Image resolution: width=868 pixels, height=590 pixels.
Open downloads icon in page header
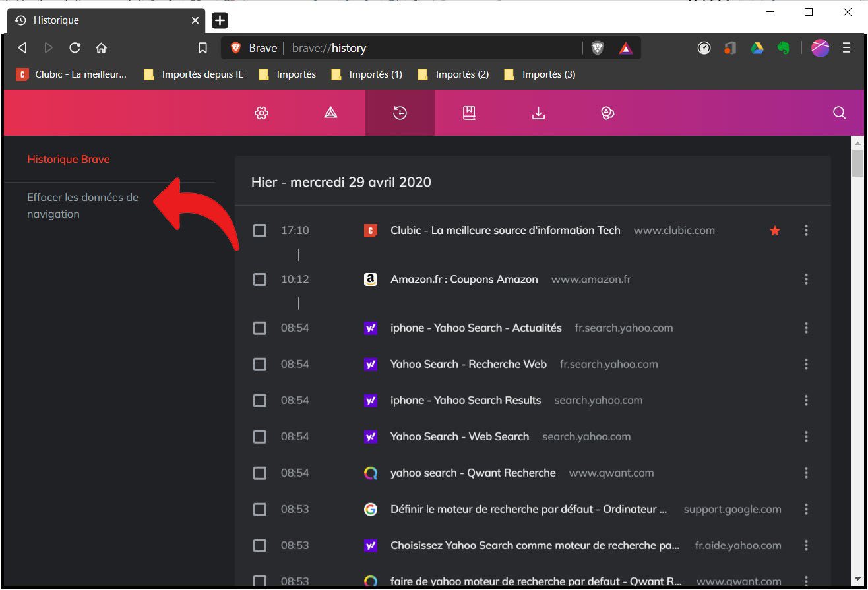(538, 113)
